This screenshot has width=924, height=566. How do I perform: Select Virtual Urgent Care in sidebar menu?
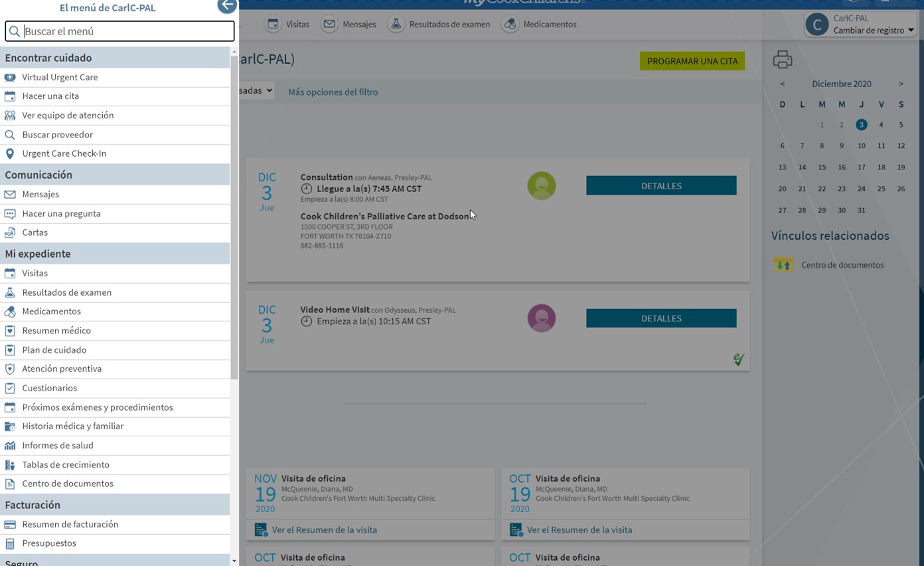click(x=60, y=77)
